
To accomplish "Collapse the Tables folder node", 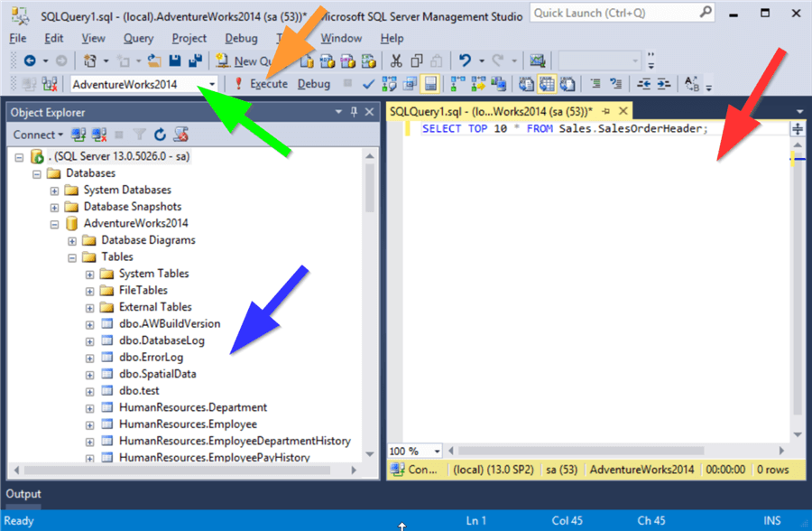I will pos(72,257).
